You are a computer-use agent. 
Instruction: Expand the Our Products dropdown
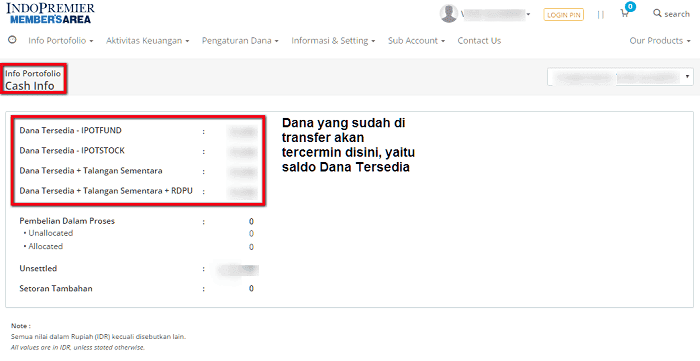pyautogui.click(x=660, y=41)
